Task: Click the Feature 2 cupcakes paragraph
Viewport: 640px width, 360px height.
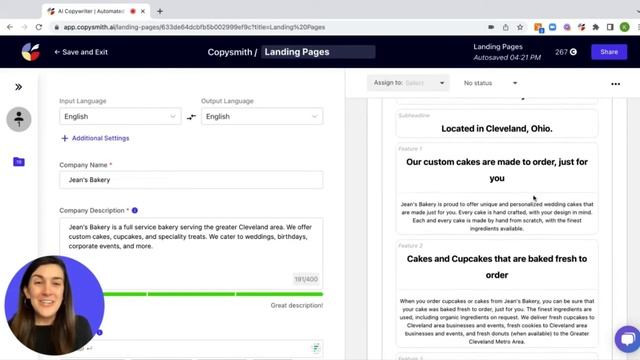Action: 497,321
